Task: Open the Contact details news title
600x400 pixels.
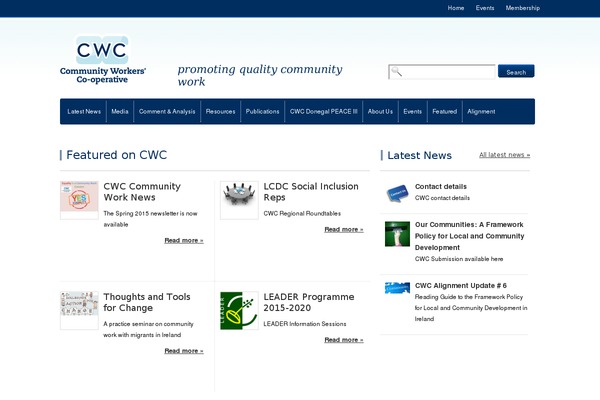Action: point(441,186)
